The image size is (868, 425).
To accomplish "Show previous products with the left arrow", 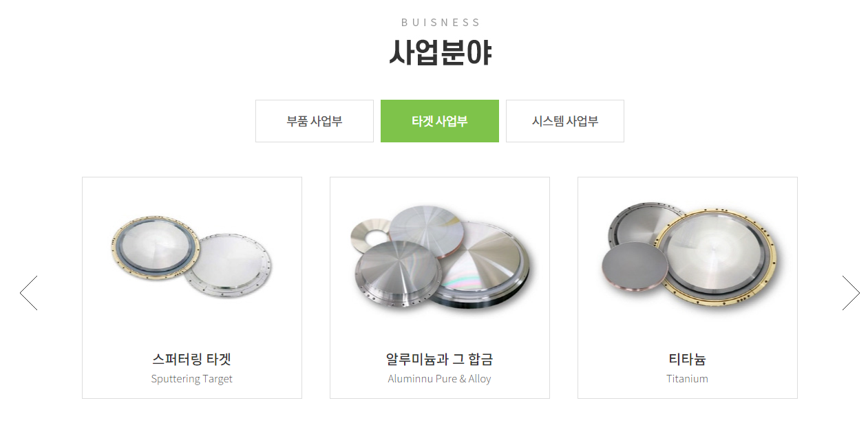I will click(x=28, y=293).
